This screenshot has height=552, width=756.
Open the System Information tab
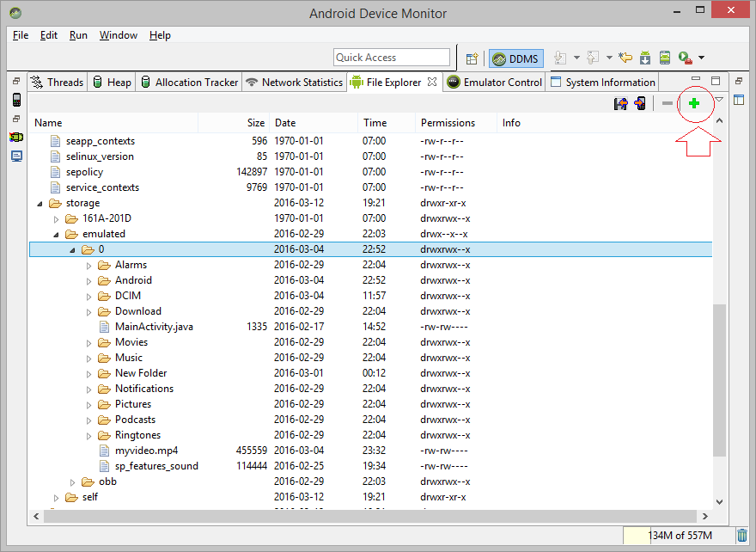point(603,83)
